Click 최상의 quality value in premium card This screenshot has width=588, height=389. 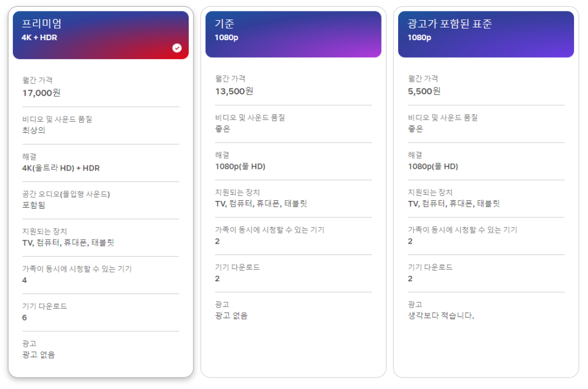[33, 130]
